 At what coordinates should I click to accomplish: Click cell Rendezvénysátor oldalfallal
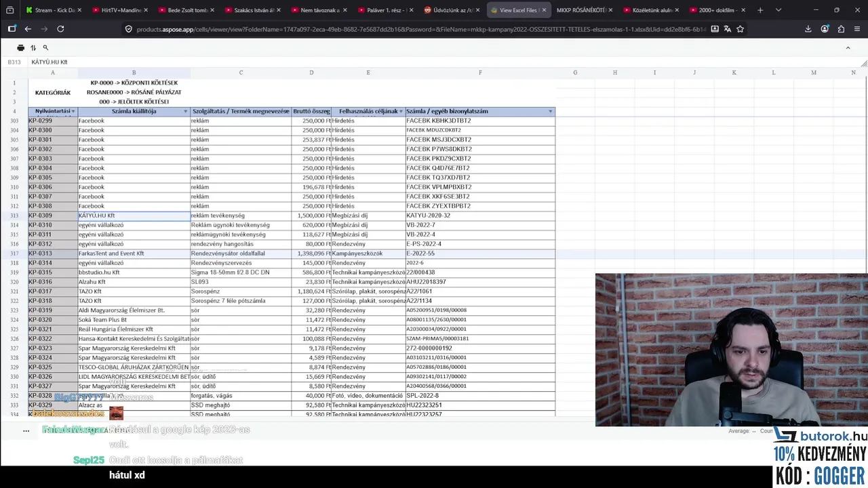click(x=241, y=253)
